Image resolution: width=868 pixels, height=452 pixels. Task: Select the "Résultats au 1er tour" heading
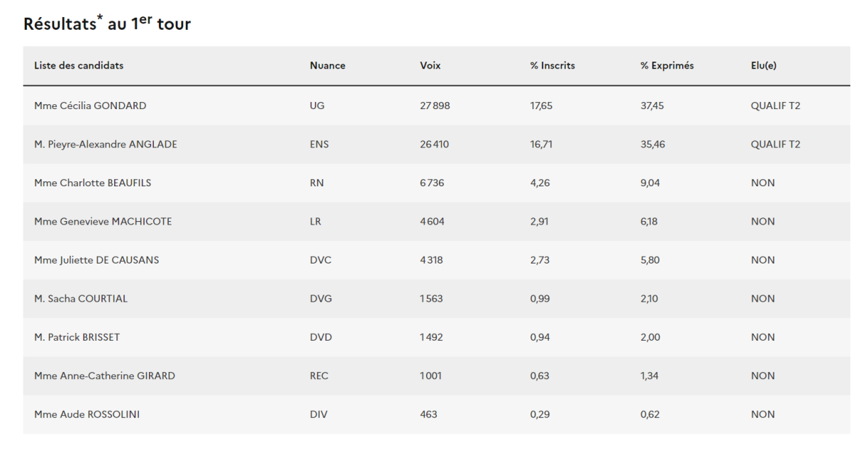coord(107,24)
